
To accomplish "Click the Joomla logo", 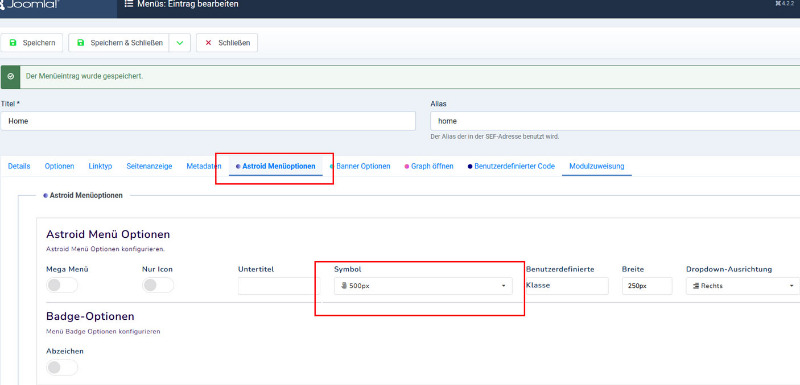I will pyautogui.click(x=30, y=5).
